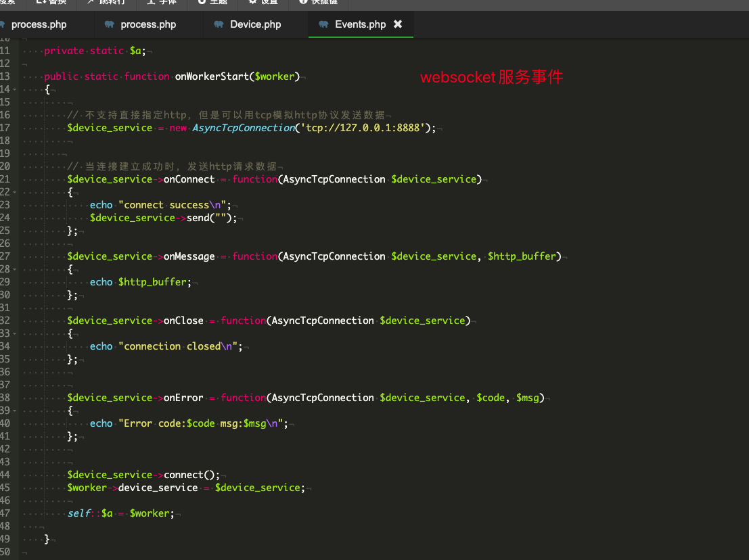Viewport: 749px width, 560px height.
Task: Open the 设置 (settings) gear item
Action: point(264,3)
